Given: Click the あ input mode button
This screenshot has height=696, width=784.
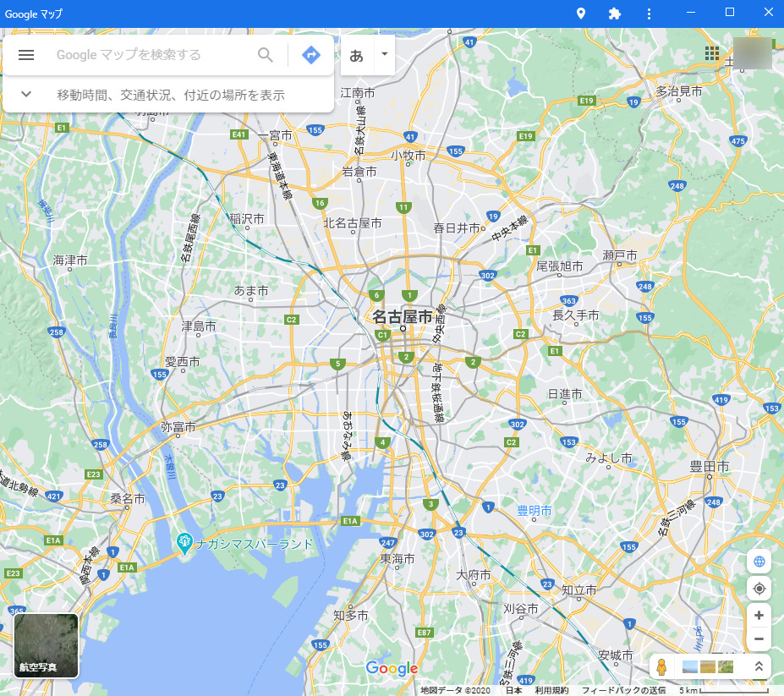Looking at the screenshot, I should 357,55.
